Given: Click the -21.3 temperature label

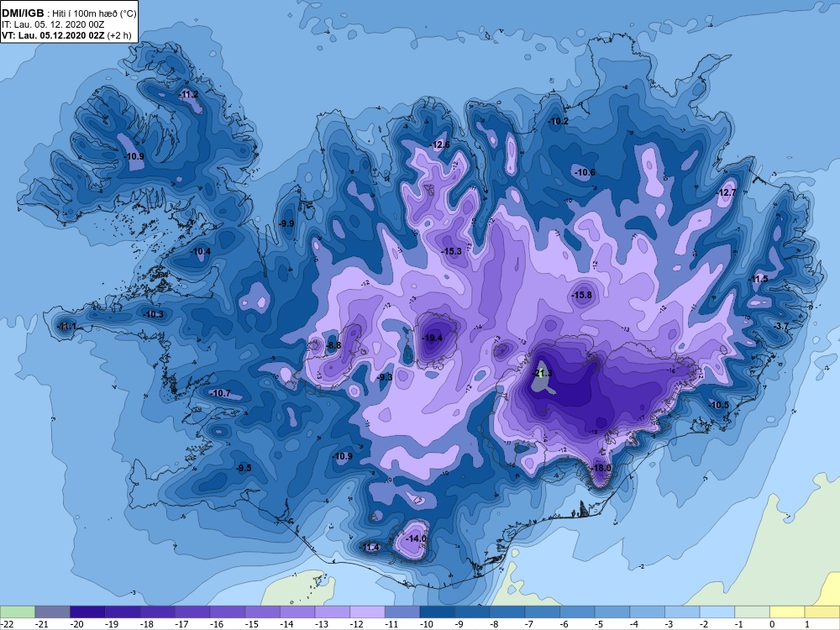Looking at the screenshot, I should click(543, 374).
